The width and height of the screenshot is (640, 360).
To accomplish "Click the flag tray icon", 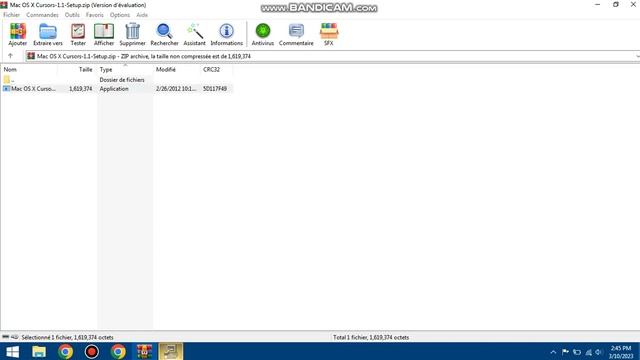I will [565, 352].
